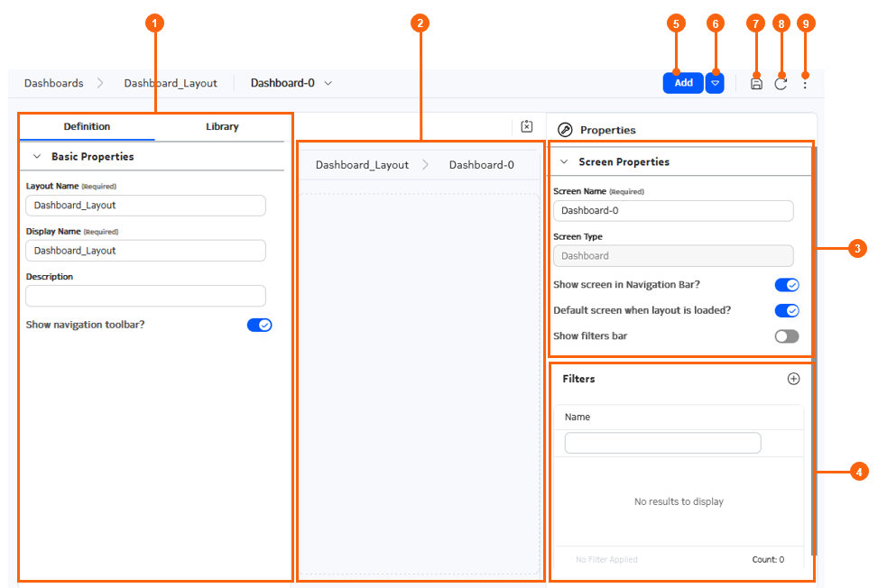Enable the Show filters bar toggle
The width and height of the screenshot is (878, 588).
(787, 336)
